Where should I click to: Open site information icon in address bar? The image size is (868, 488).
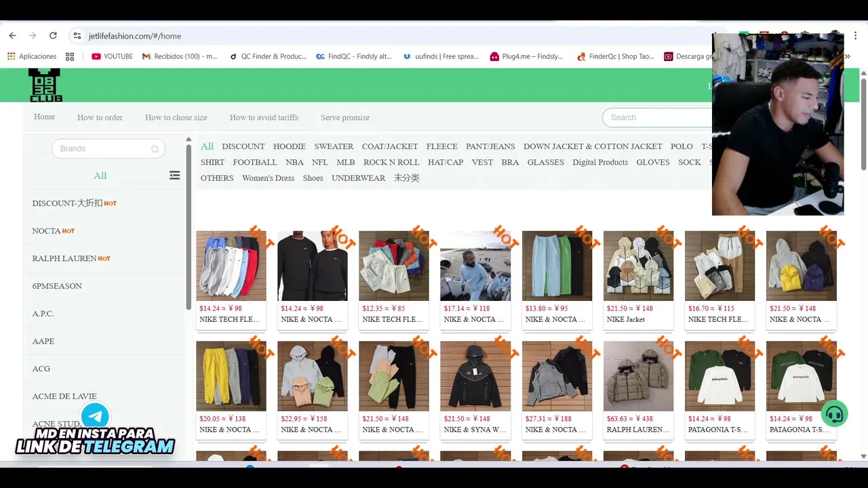pos(77,36)
